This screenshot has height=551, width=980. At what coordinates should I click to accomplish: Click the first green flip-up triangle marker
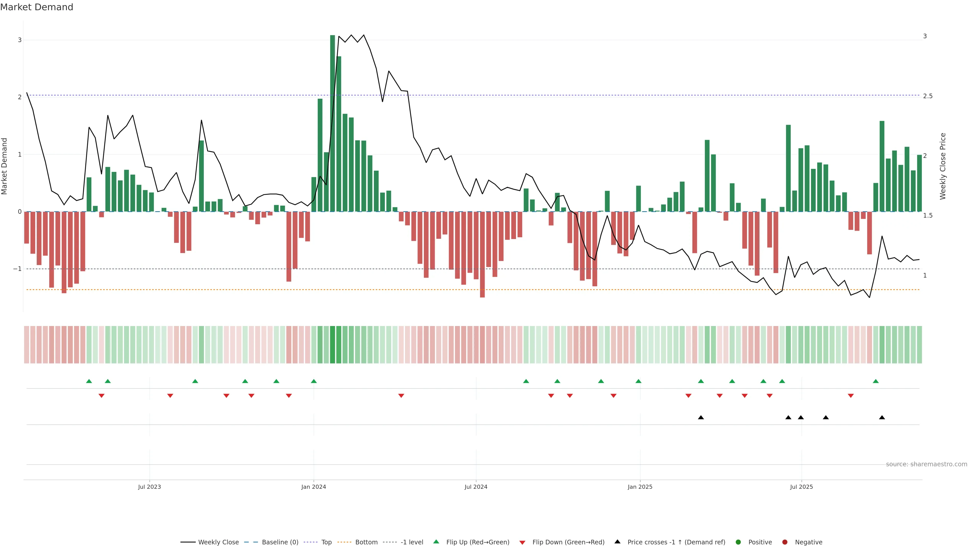(x=89, y=381)
